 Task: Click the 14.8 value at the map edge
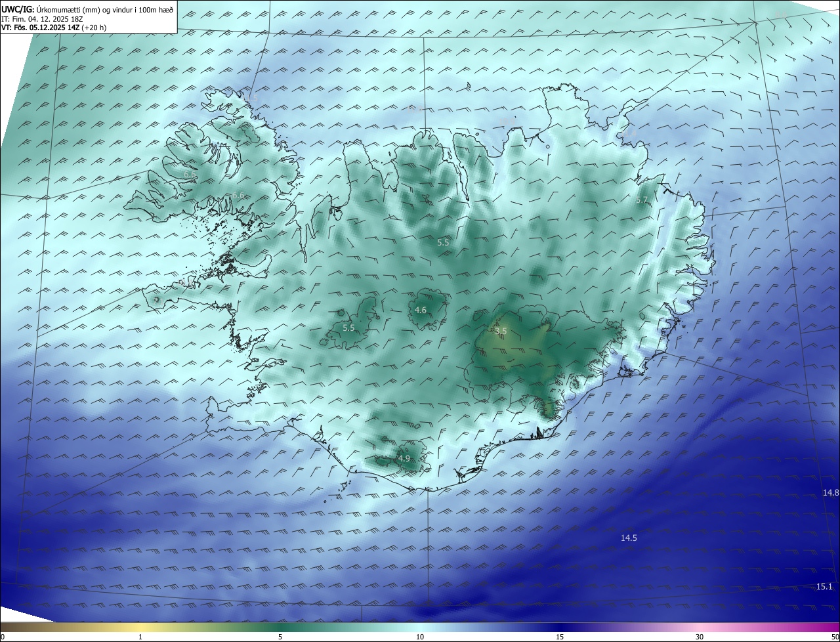click(831, 492)
